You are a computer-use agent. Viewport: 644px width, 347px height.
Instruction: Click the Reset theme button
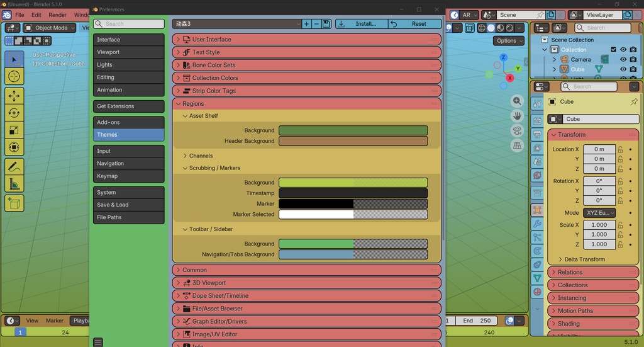415,24
